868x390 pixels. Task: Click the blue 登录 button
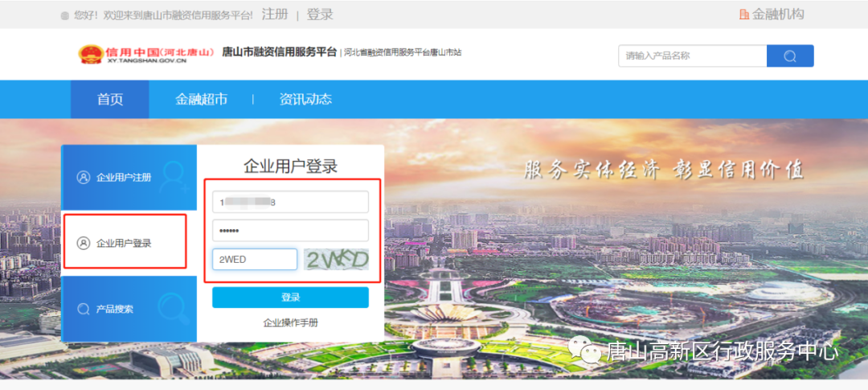(290, 298)
